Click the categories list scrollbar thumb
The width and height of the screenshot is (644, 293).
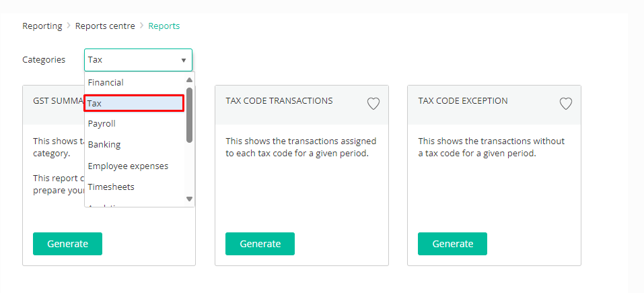coord(189,115)
